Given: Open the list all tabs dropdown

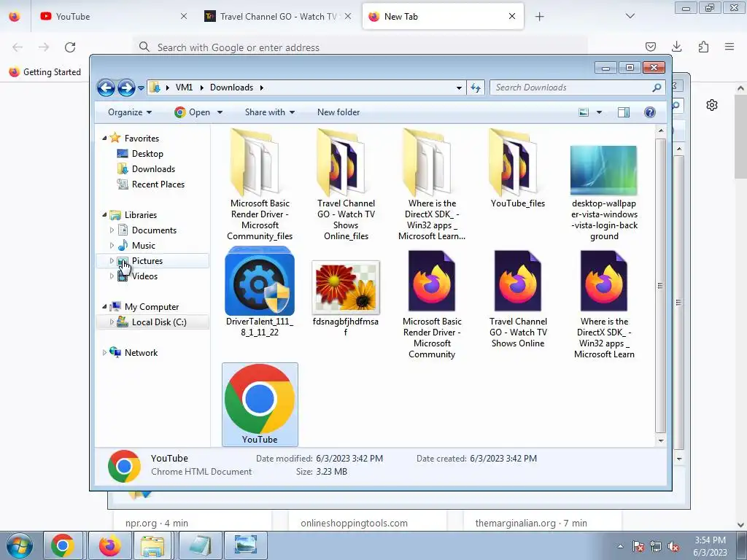Looking at the screenshot, I should pyautogui.click(x=630, y=17).
